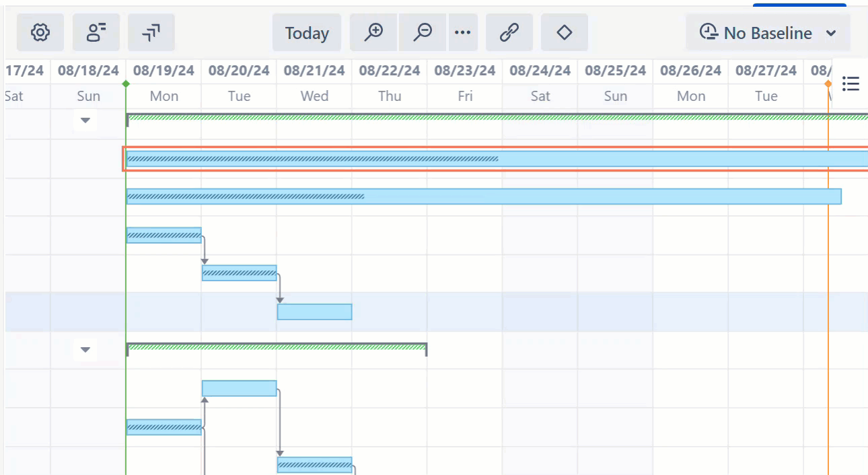Screen dimensions: 868x475
Task: Open the No Baseline dropdown
Action: [x=767, y=32]
